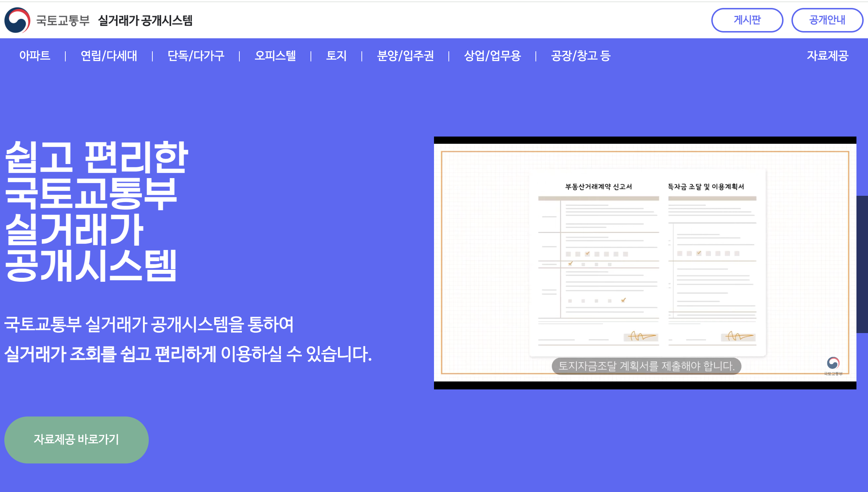The image size is (868, 492).
Task: Click the 쉽고 편리한 main headline text
Action: (x=96, y=157)
